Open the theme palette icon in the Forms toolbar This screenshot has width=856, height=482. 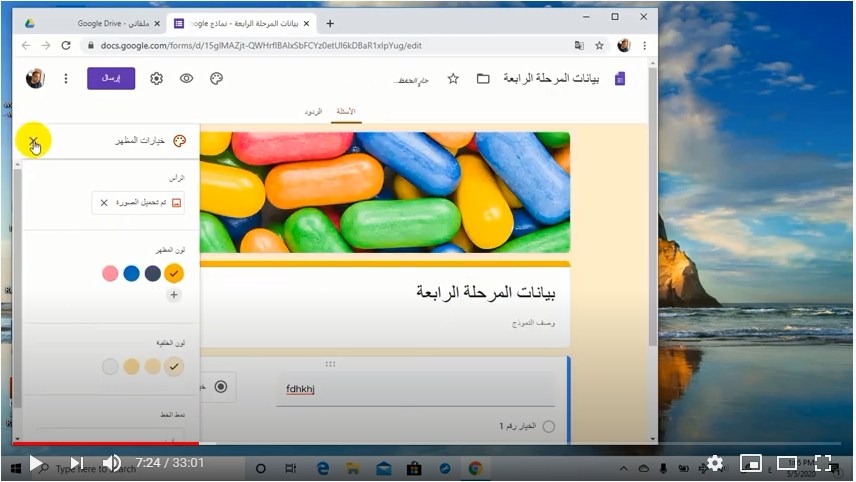[216, 79]
